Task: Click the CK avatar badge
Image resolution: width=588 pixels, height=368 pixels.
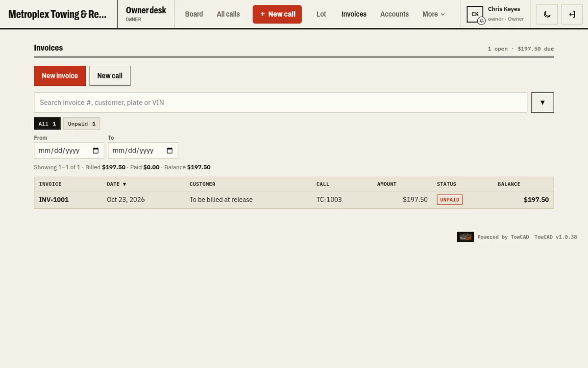Action: 475,14
